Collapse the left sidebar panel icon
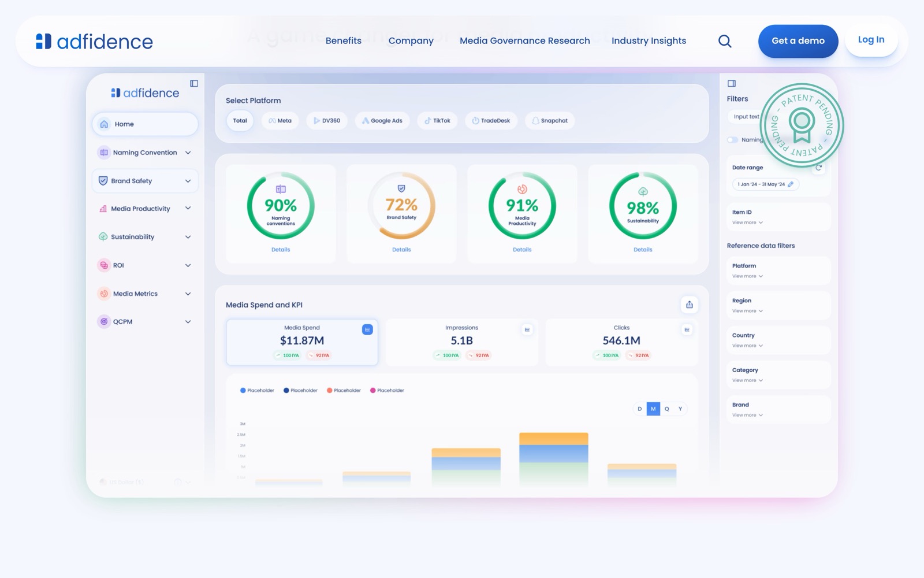The image size is (924, 578). point(194,84)
